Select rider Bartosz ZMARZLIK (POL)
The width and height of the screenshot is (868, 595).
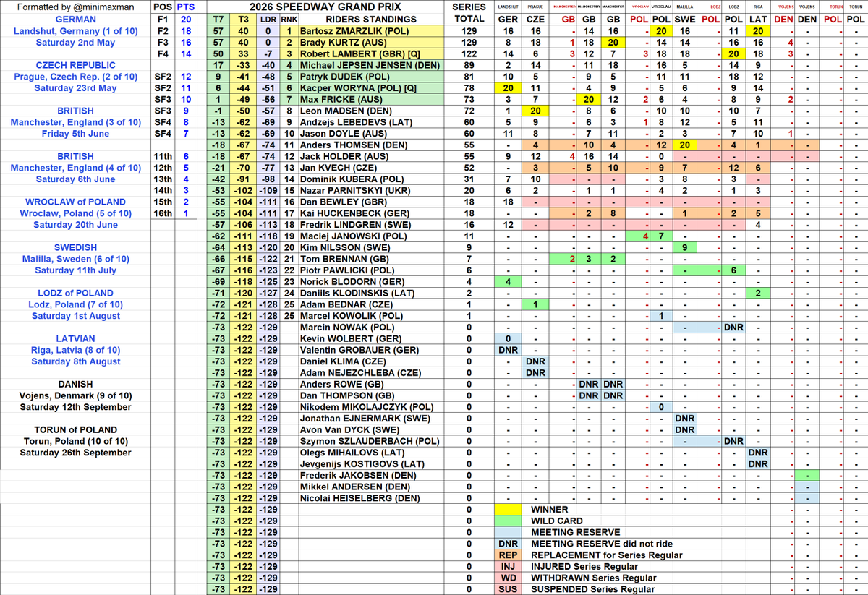[370, 30]
